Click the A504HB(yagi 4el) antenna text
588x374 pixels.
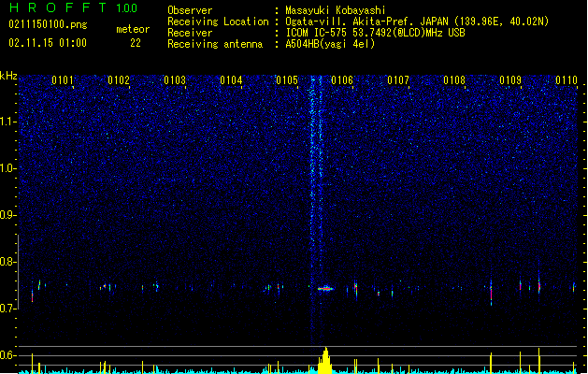point(330,44)
